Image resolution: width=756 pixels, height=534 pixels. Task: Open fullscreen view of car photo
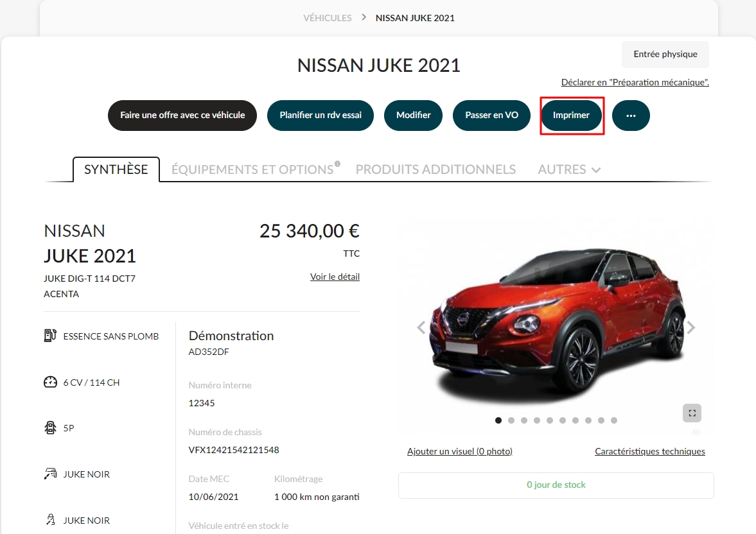pos(692,413)
